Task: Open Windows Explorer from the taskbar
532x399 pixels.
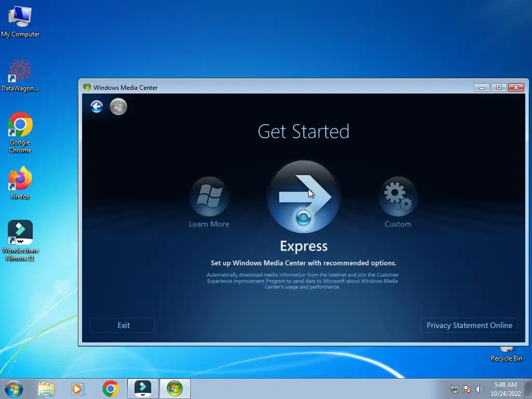Action: click(46, 389)
